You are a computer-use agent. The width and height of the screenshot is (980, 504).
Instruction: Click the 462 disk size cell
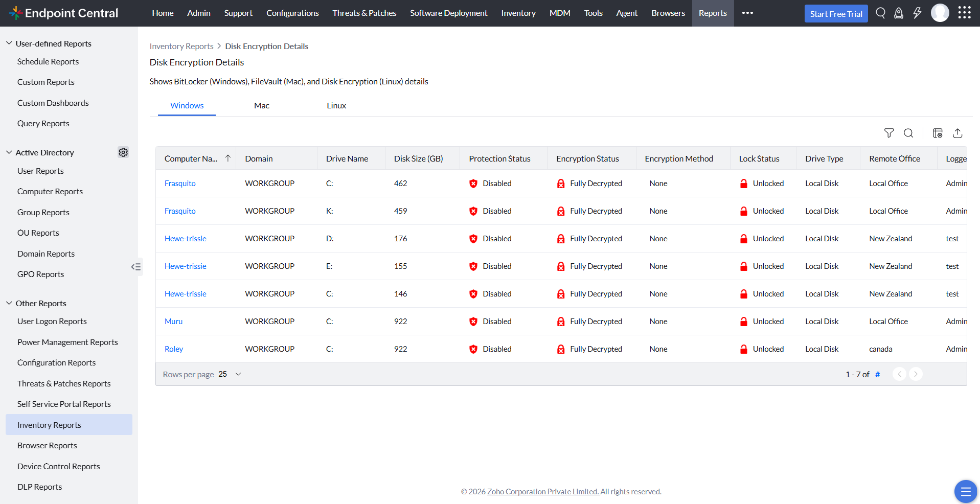click(401, 184)
